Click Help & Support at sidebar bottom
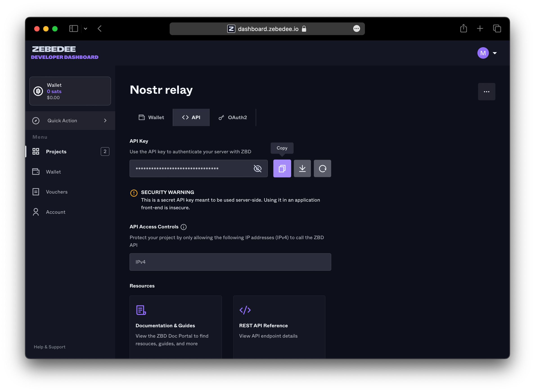This screenshot has width=535, height=392. pos(50,347)
